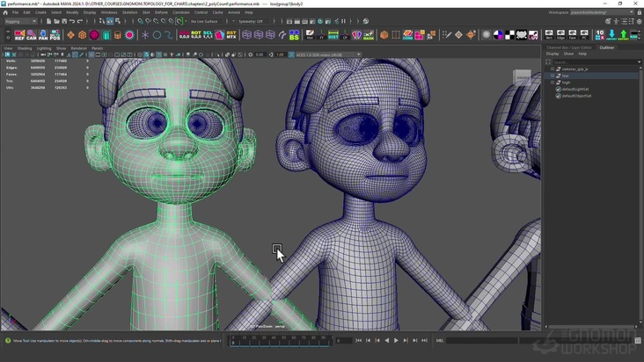Click the MEL command line input
The width and height of the screenshot is (644, 362).
click(x=481, y=340)
